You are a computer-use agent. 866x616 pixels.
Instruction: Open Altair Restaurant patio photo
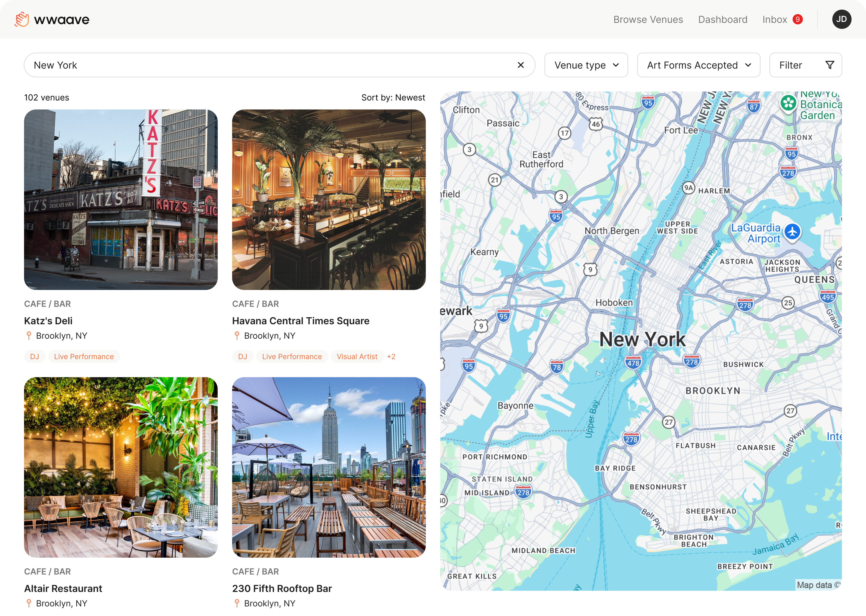121,467
